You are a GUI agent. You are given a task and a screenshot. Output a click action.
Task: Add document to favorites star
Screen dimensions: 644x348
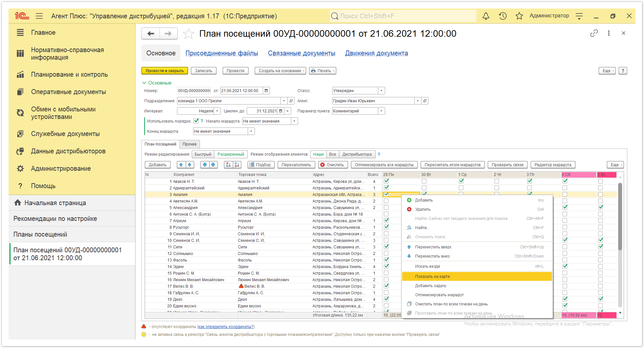pos(188,33)
